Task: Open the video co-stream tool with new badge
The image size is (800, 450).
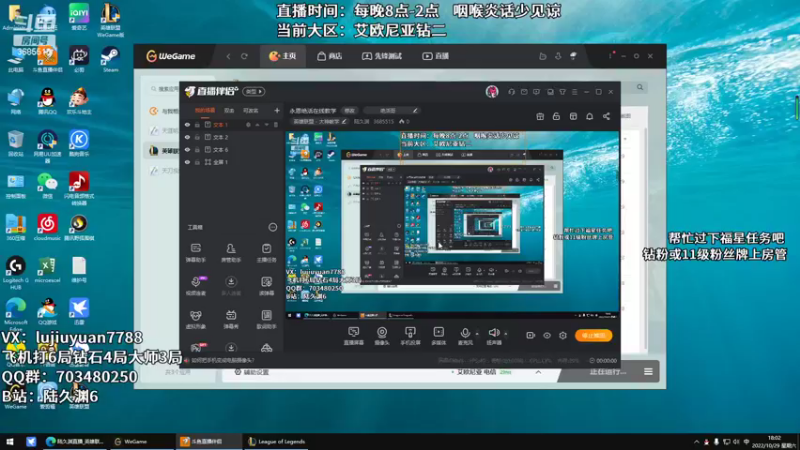Action: point(196,286)
